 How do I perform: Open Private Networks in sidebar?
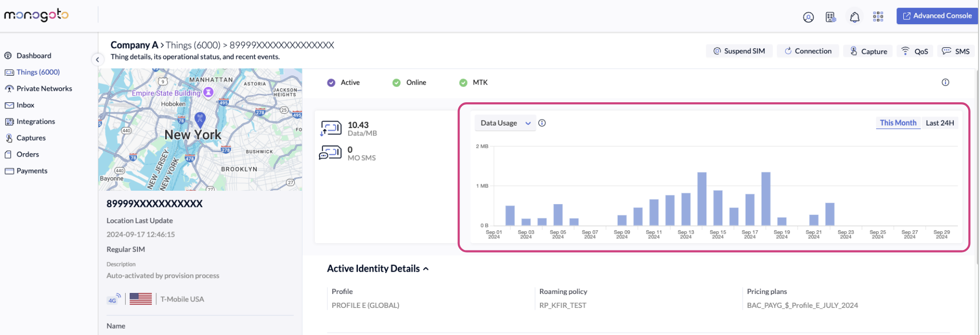tap(44, 88)
